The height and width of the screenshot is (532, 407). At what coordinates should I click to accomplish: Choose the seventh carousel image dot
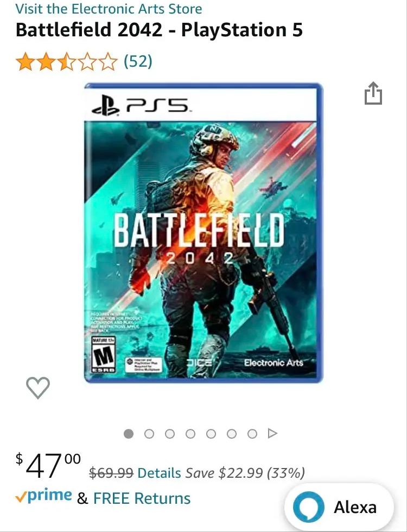(x=252, y=433)
